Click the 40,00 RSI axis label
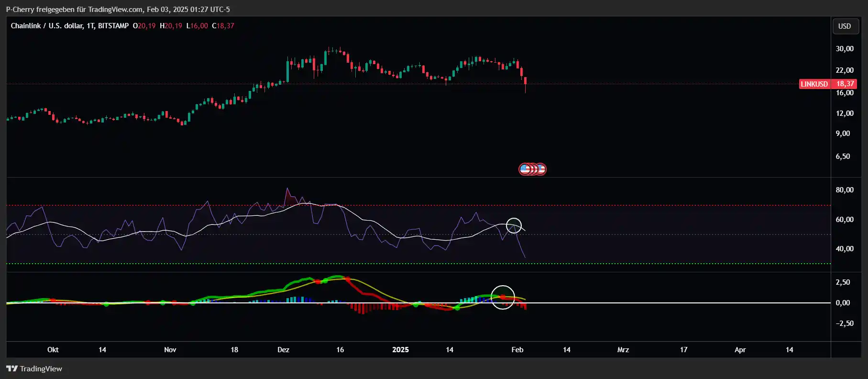 (x=845, y=249)
